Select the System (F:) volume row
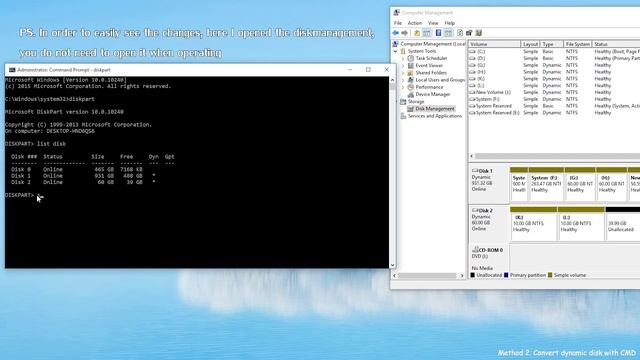This screenshot has width=640, height=360. point(554,99)
